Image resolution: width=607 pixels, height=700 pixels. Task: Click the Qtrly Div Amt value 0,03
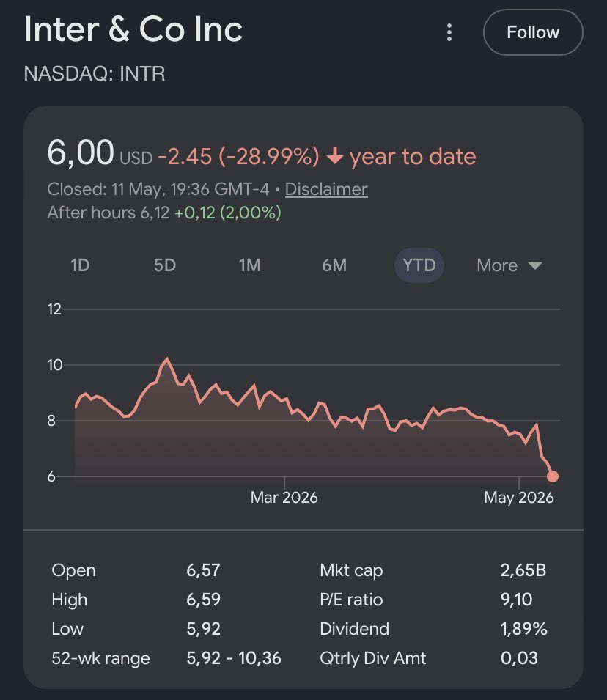[519, 658]
